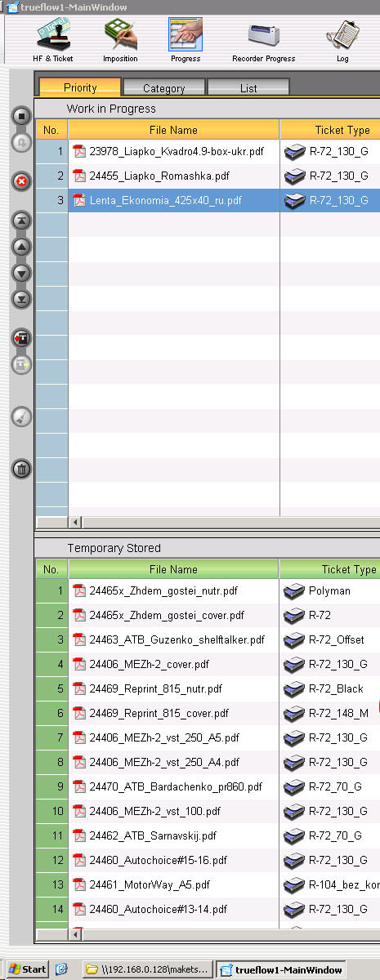Move selected job to top of priority

tap(22, 220)
